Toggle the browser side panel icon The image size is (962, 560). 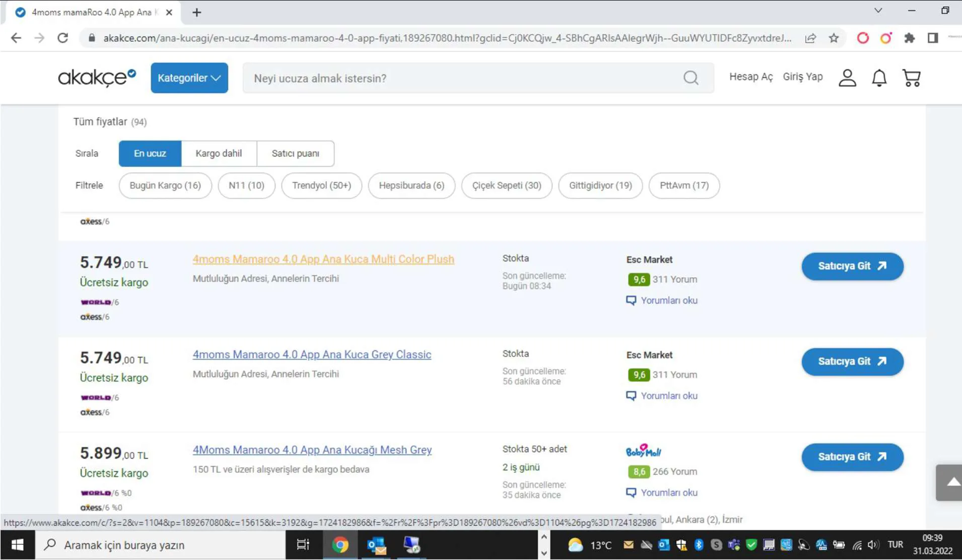coord(933,38)
